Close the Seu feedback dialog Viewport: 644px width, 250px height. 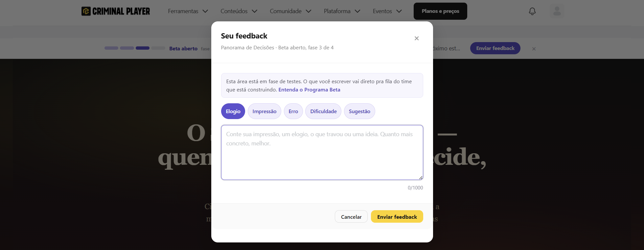pyautogui.click(x=417, y=38)
